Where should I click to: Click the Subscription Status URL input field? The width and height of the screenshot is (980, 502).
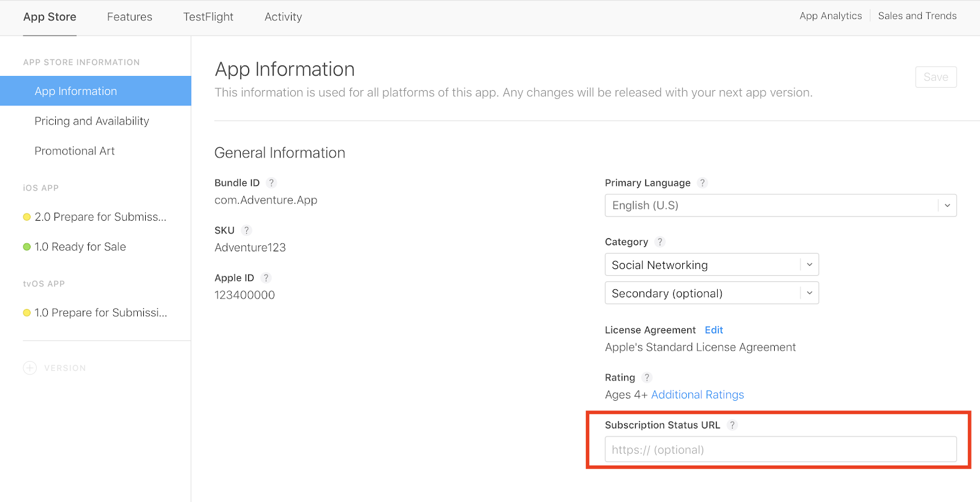pyautogui.click(x=780, y=449)
